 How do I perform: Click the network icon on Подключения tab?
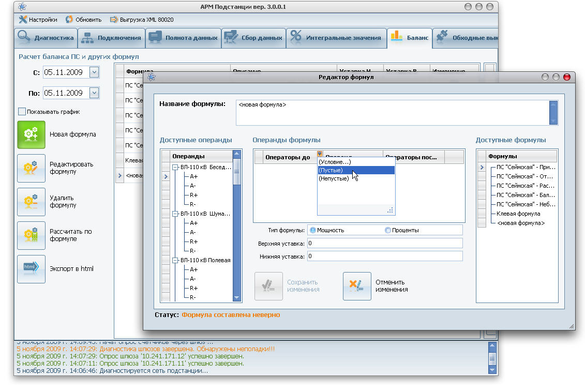click(x=87, y=37)
